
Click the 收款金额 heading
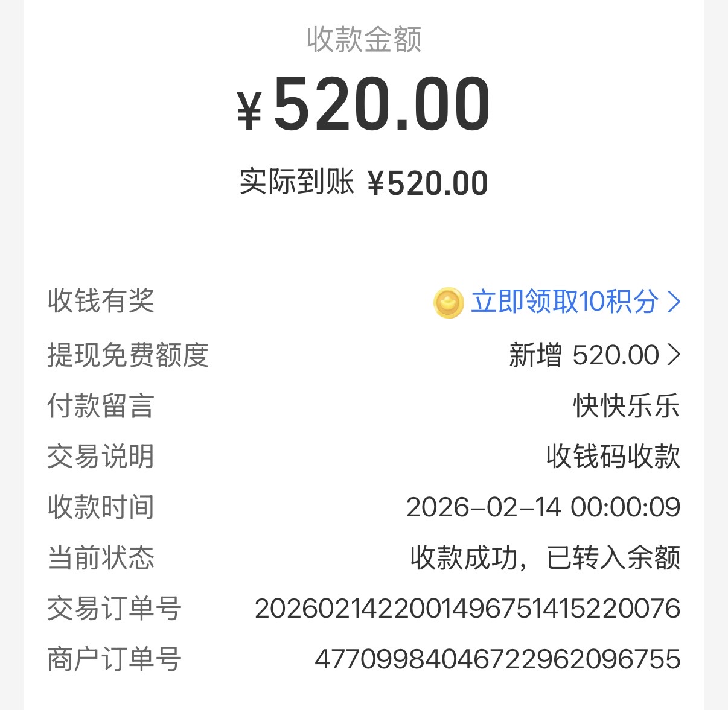[363, 40]
